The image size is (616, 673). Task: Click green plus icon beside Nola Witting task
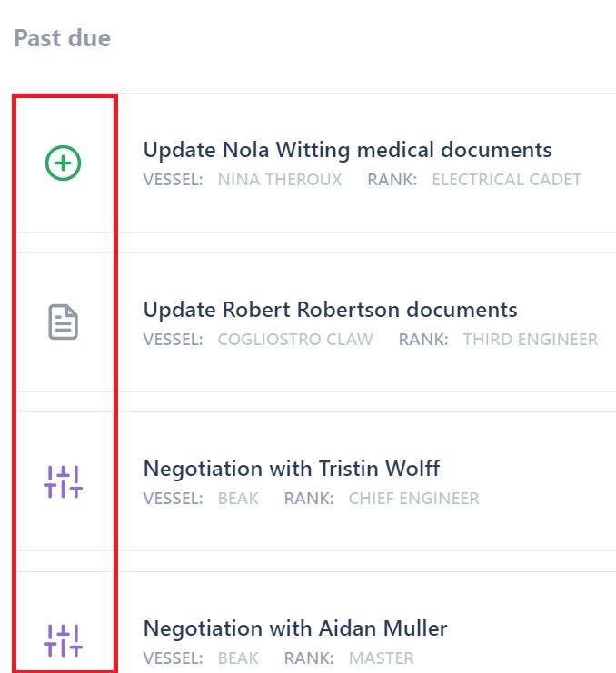pos(64,163)
